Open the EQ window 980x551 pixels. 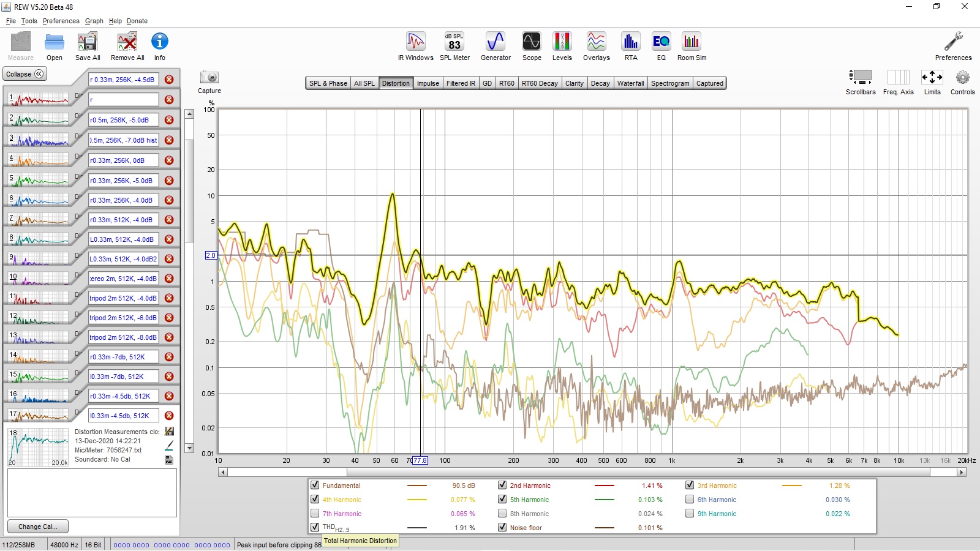point(661,42)
